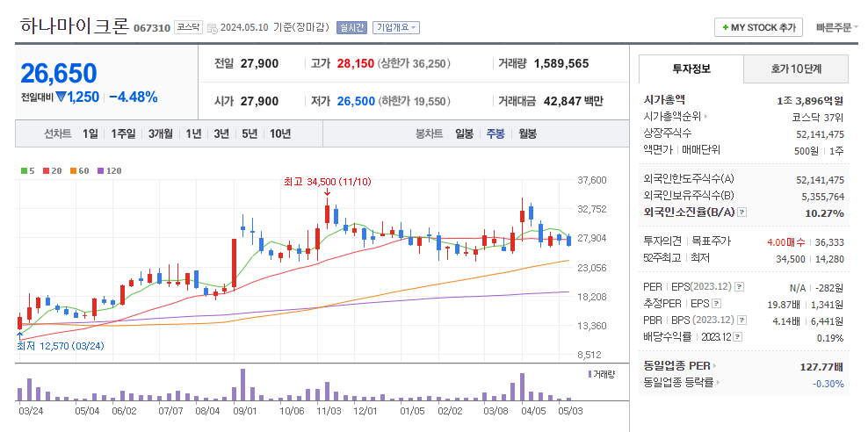Click the 실시간 real-time button
Screen dimensions: 868x432
coord(351,27)
